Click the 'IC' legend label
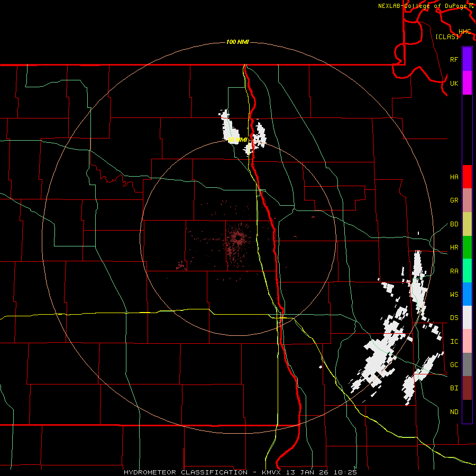 click(x=454, y=342)
